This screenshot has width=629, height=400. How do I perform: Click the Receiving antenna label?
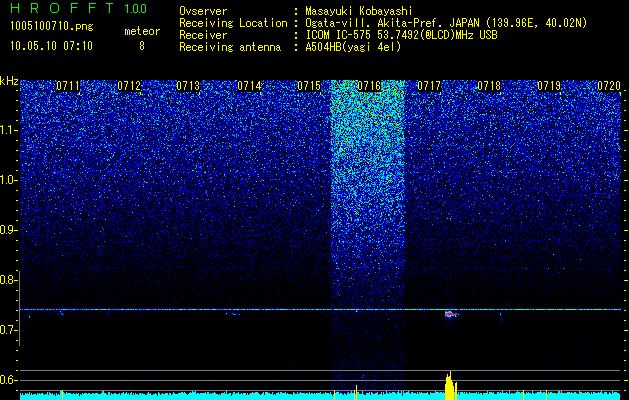pos(230,47)
